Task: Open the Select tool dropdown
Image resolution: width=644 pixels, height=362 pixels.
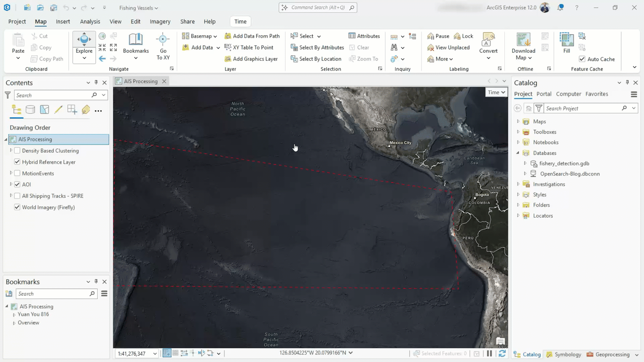Action: click(319, 36)
